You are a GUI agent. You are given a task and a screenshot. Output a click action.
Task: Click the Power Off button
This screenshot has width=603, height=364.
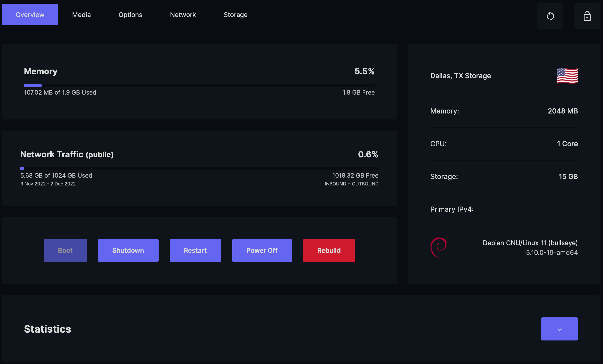(x=262, y=250)
